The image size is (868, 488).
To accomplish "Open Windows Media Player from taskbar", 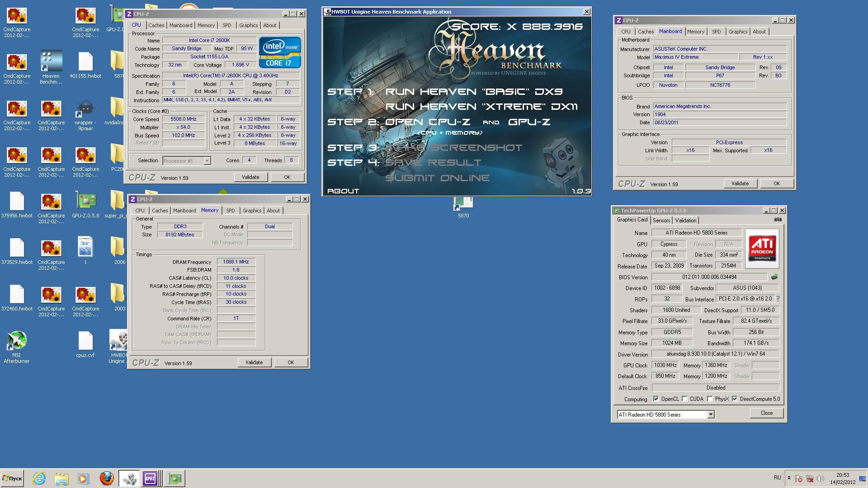I will (x=83, y=478).
